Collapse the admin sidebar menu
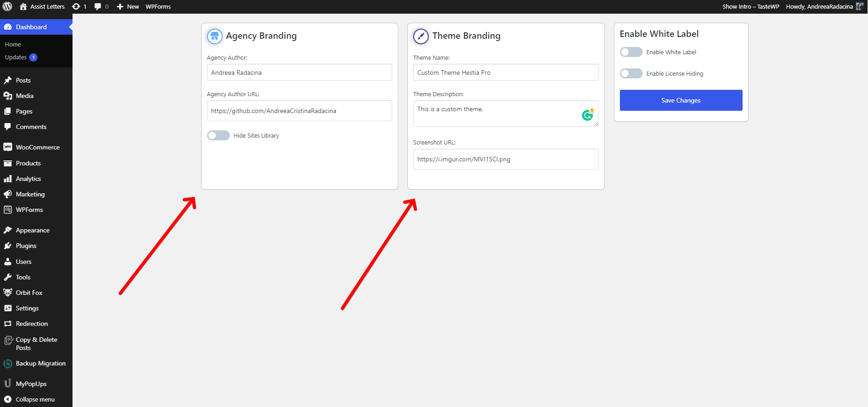Viewport: 868px width, 407px height. [35, 399]
